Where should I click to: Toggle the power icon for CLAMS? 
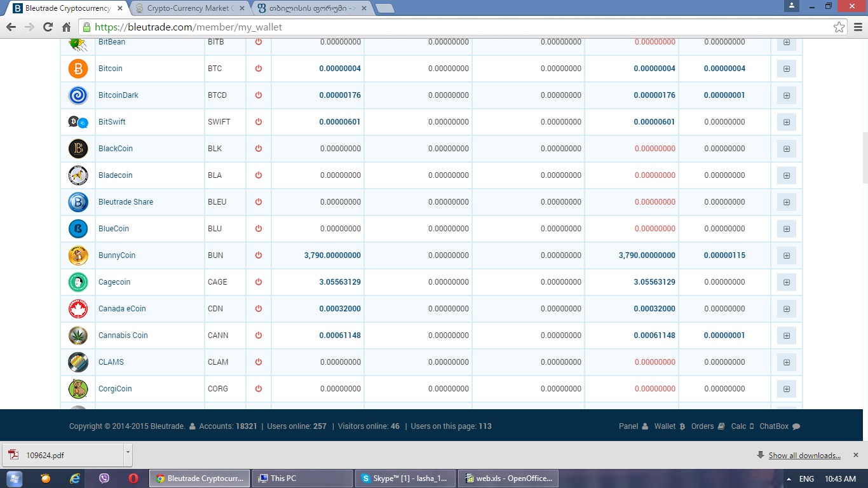tap(258, 362)
